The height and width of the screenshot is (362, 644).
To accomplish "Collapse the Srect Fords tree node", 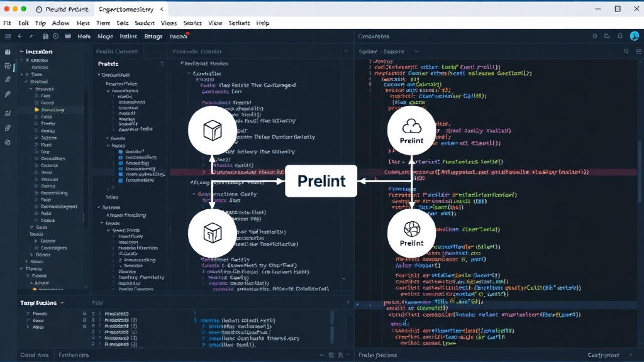I will [109, 230].
